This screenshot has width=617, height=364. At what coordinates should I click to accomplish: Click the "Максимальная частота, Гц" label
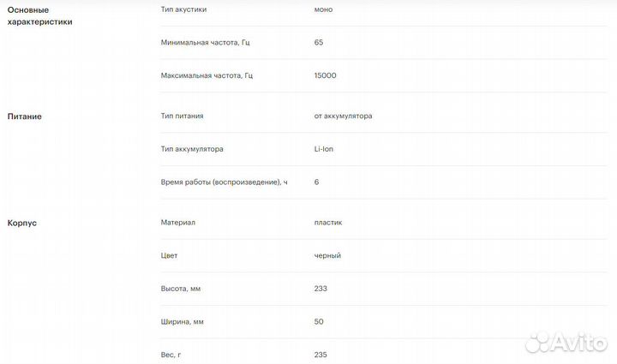click(x=207, y=75)
